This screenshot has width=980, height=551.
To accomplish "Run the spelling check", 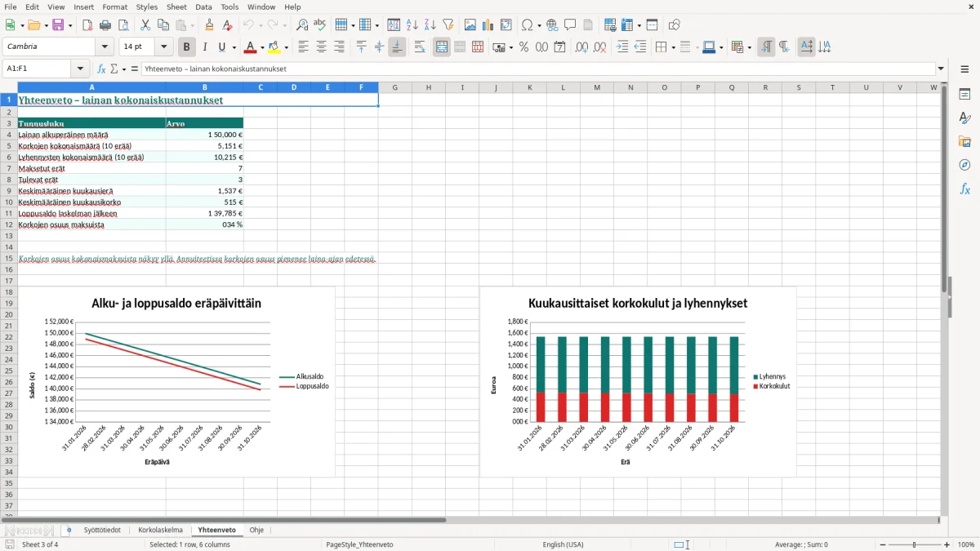I will [x=320, y=25].
